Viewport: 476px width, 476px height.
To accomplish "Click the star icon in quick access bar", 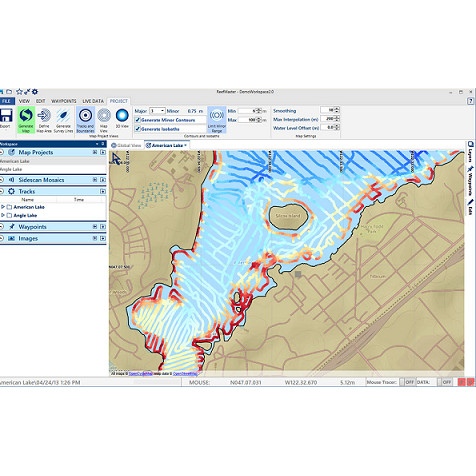I will pos(19,92).
